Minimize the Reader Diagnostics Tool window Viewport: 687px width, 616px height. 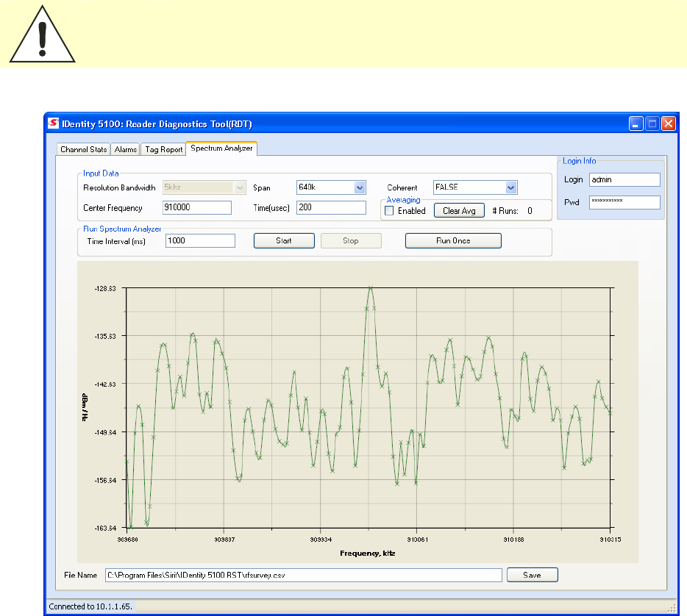636,123
